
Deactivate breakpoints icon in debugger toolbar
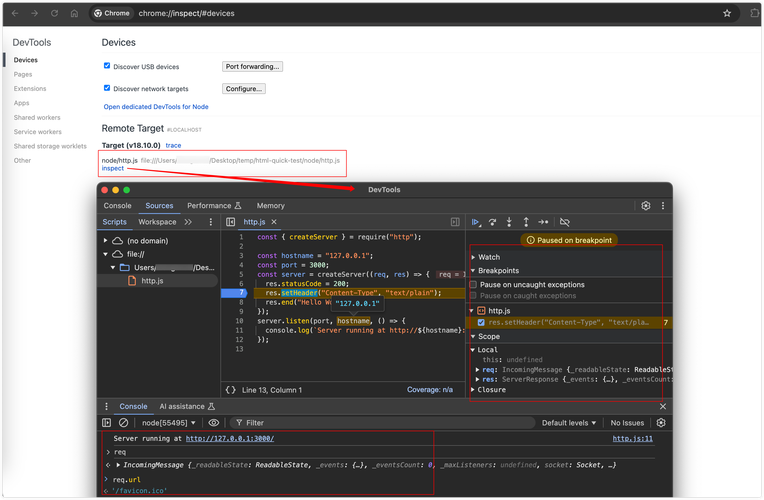[x=565, y=222]
